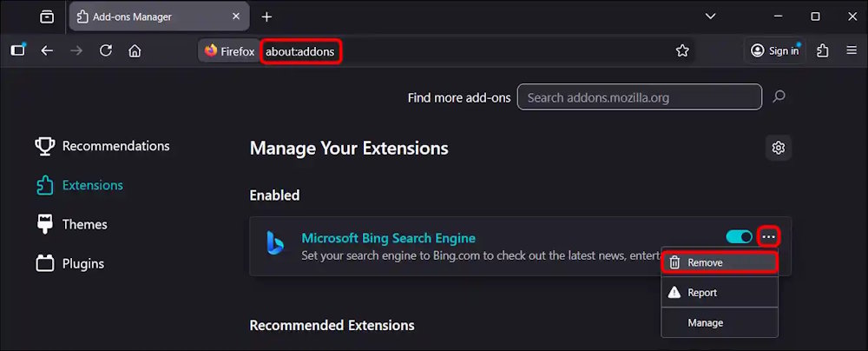Focus the Search addons.mozilla.org field
This screenshot has height=351, width=868.
(x=639, y=97)
